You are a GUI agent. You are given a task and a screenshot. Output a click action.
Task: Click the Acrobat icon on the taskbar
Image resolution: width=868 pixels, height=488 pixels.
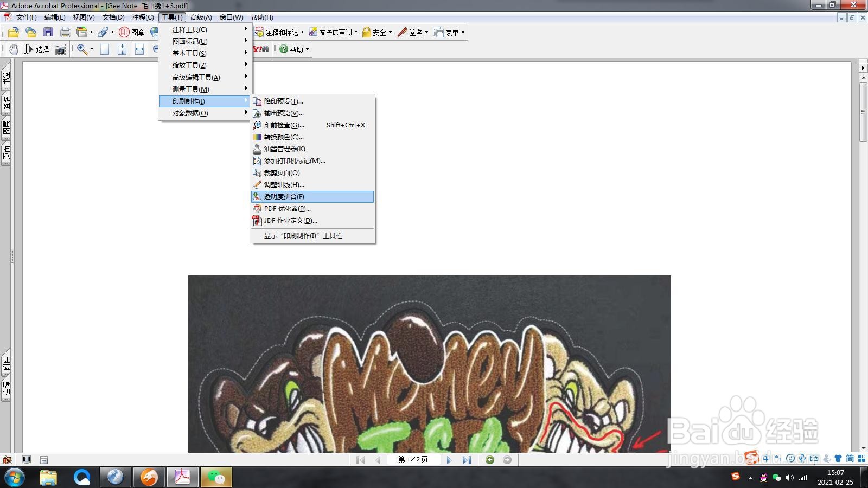182,477
